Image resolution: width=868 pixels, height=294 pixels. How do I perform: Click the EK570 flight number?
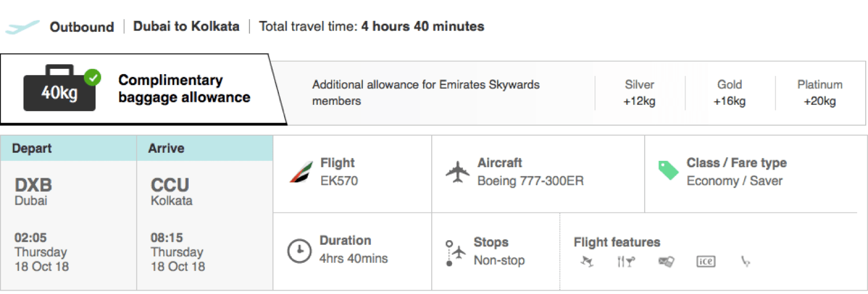click(339, 181)
